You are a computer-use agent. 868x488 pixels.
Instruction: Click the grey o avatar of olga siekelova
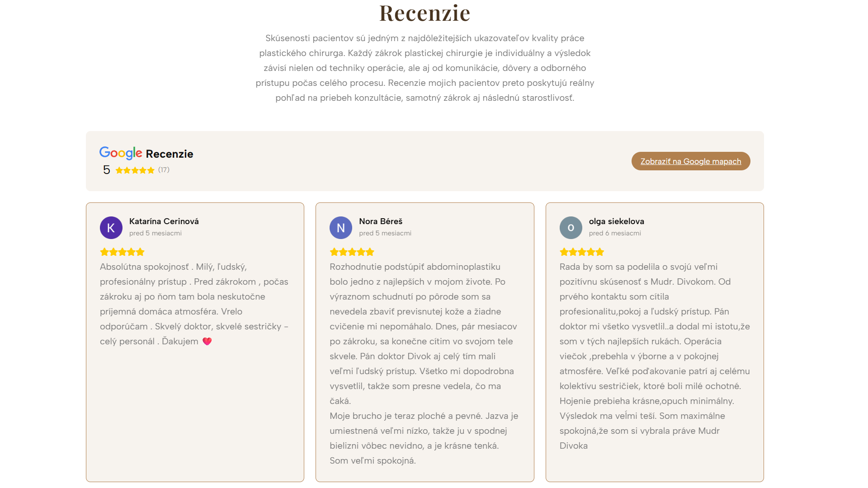[571, 228]
